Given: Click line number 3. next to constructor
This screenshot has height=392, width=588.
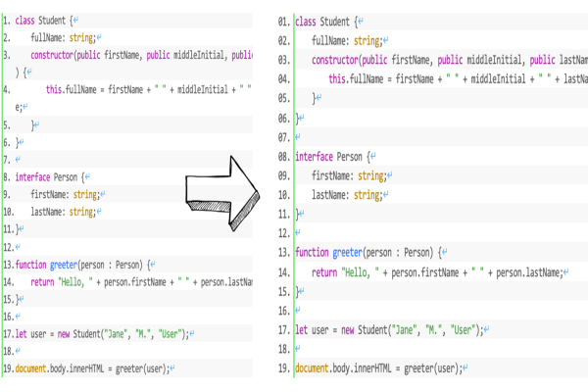Looking at the screenshot, I should pos(7,55).
